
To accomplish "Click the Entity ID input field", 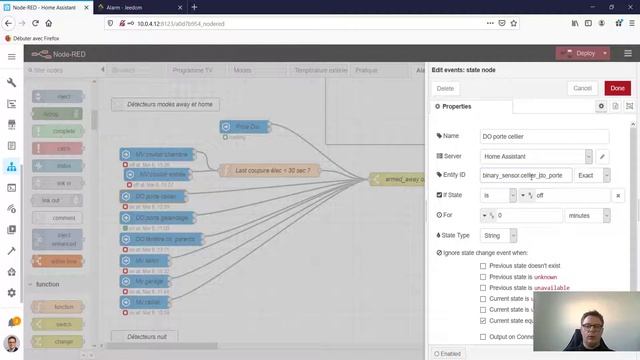I will (526, 176).
